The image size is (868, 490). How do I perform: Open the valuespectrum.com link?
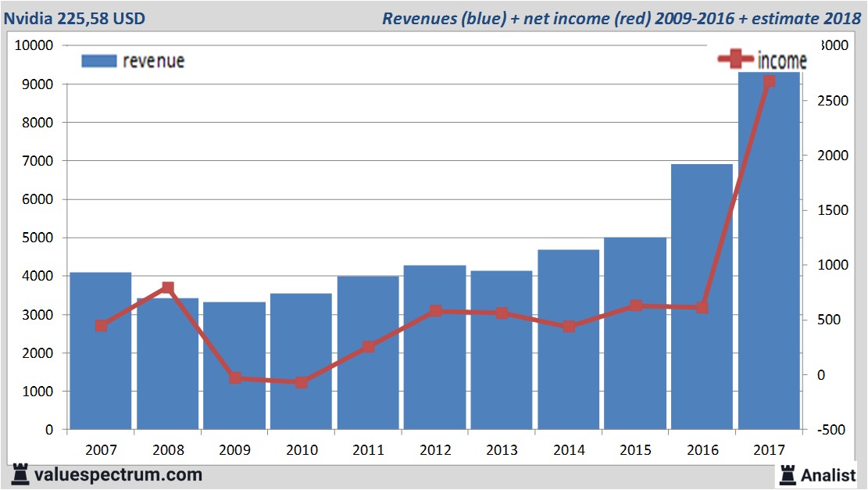pos(117,474)
